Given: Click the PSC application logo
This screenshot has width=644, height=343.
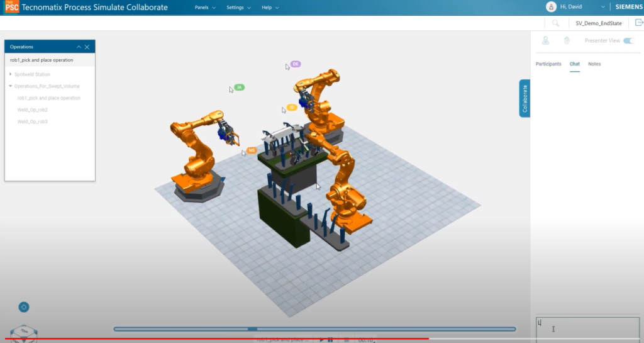Looking at the screenshot, I should coord(12,6).
